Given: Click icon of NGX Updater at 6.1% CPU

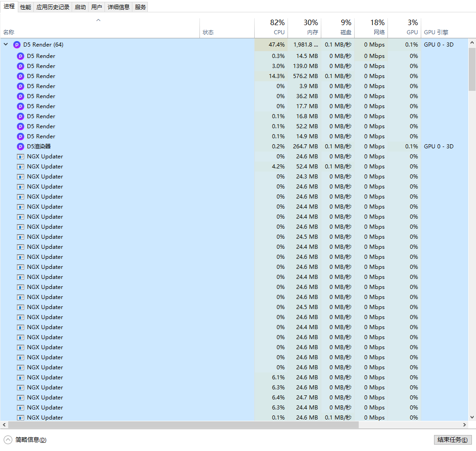Looking at the screenshot, I should (x=21, y=378).
